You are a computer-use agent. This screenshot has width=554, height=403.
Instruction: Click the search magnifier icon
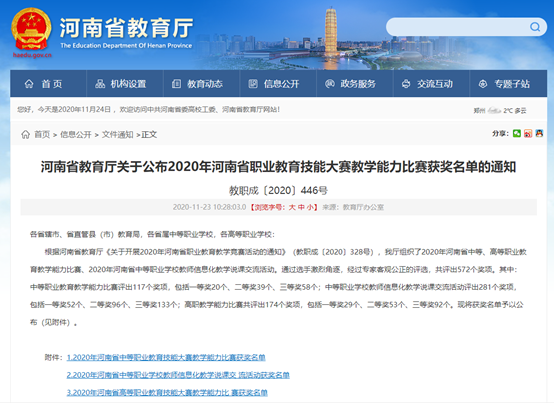pos(535,27)
